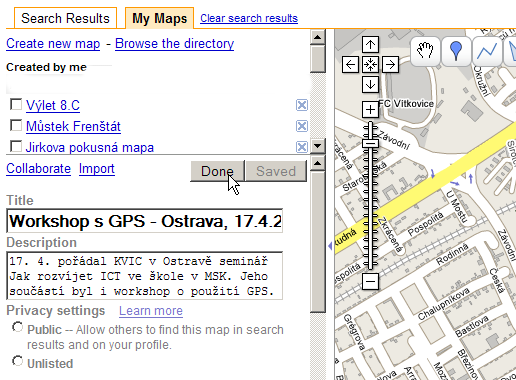Click the Done button

217,171
